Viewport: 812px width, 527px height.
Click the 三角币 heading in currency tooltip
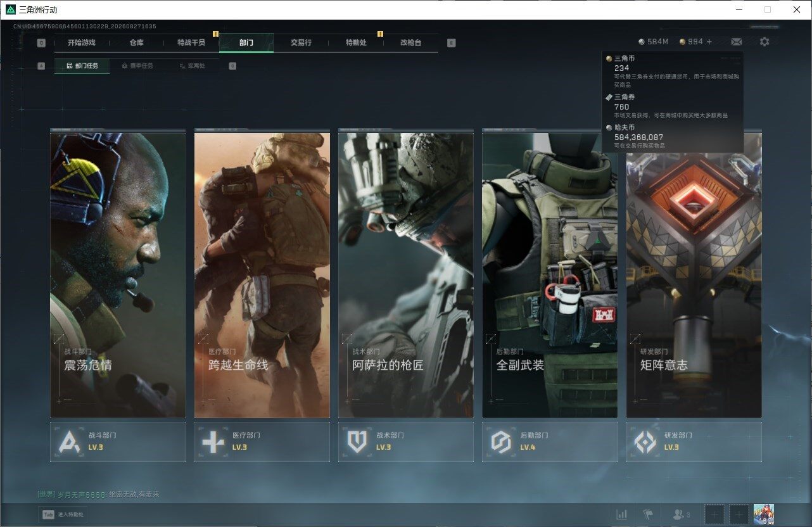(x=625, y=59)
